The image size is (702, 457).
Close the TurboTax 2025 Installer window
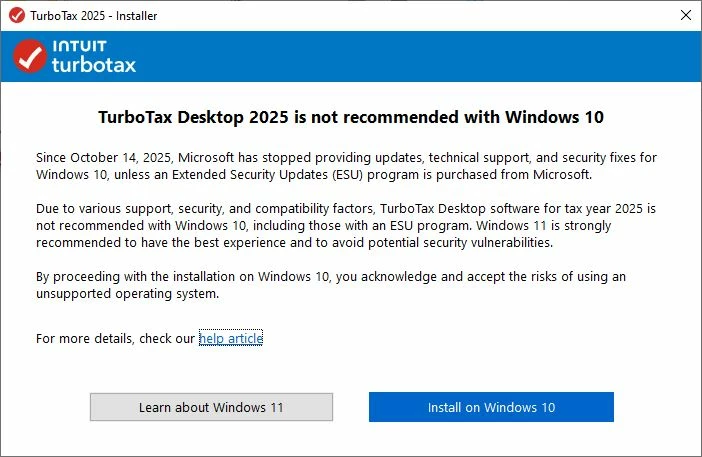pos(685,15)
